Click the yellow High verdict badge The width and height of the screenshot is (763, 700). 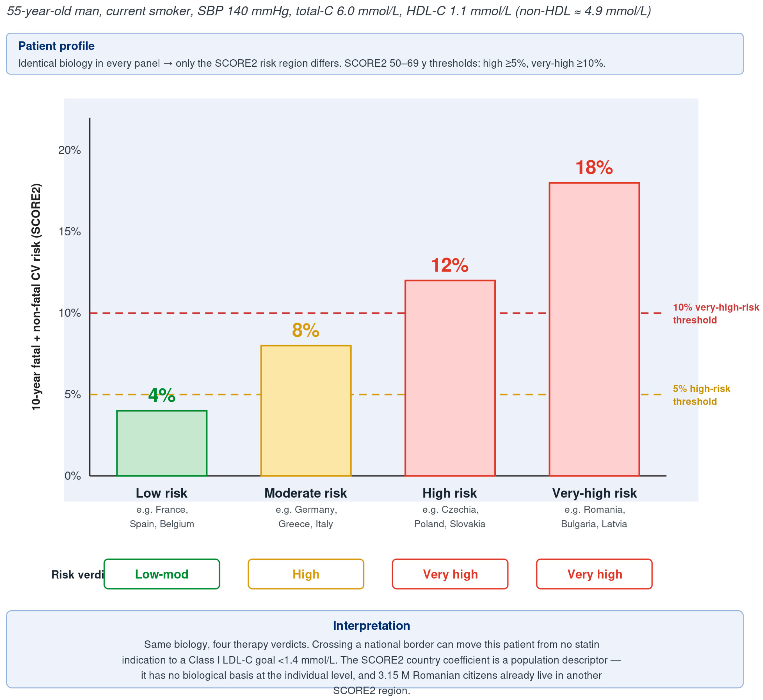click(306, 574)
